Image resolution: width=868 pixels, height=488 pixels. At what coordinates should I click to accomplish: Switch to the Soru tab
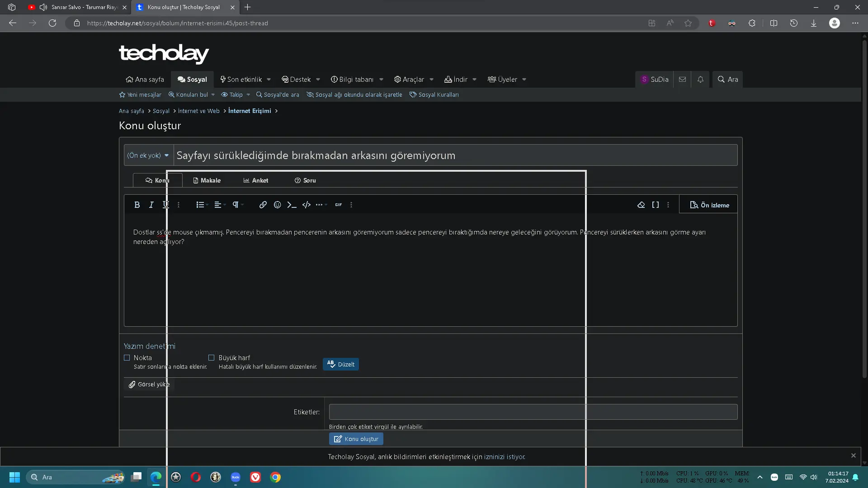pyautogui.click(x=305, y=180)
